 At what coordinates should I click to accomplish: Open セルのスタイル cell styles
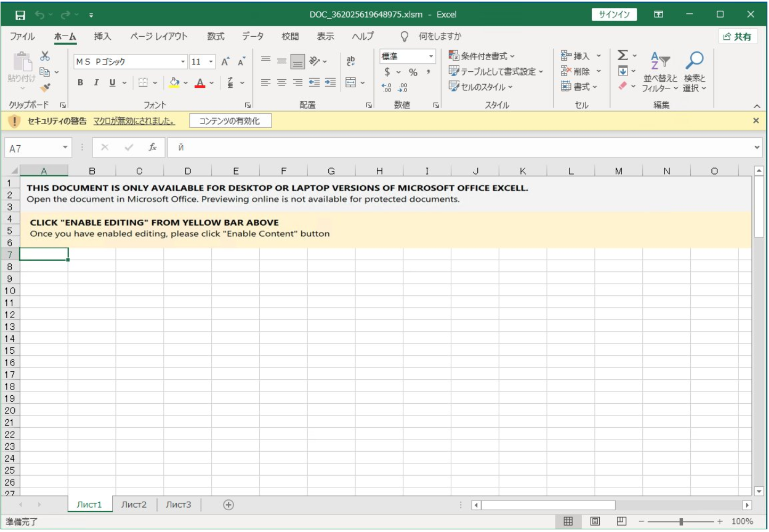481,87
